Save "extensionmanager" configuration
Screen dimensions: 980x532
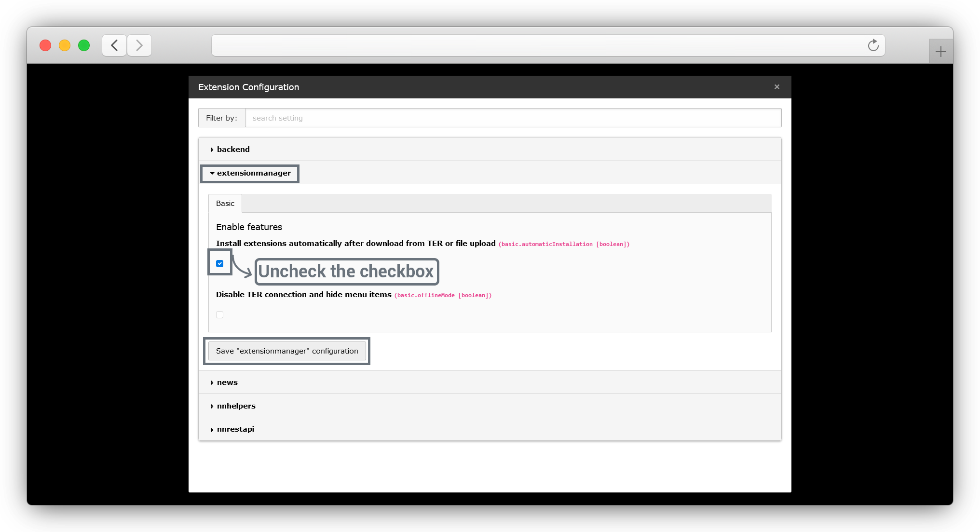coord(287,351)
